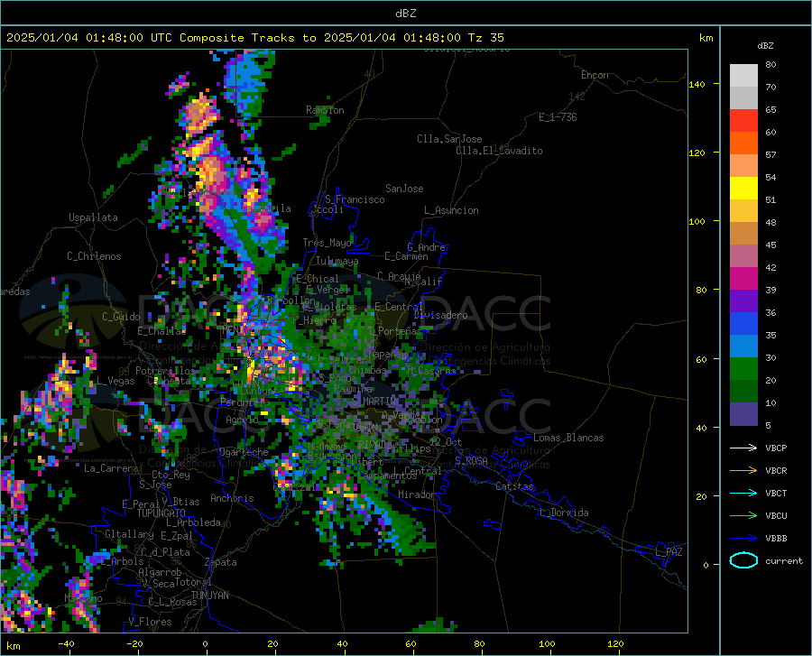Click the Potrerillos place label
This screenshot has width=812, height=656.
click(x=165, y=371)
